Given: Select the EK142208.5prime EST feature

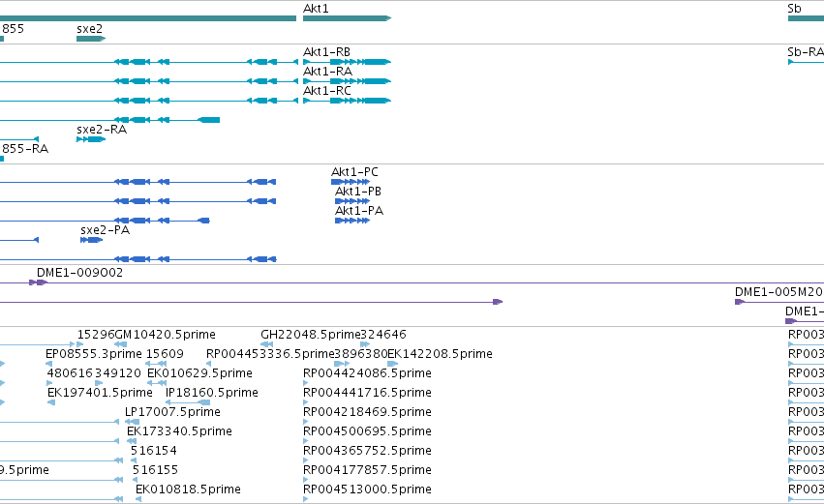Looking at the screenshot, I should click(392, 364).
